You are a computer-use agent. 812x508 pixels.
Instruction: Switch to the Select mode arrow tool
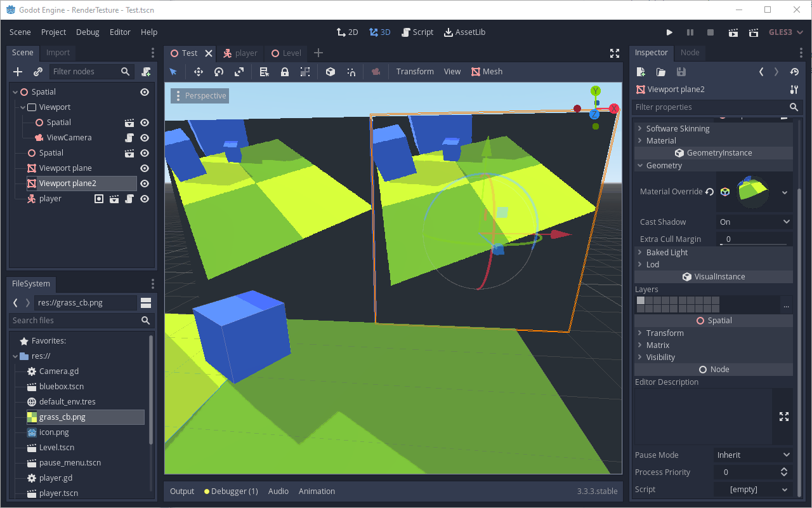tap(173, 72)
